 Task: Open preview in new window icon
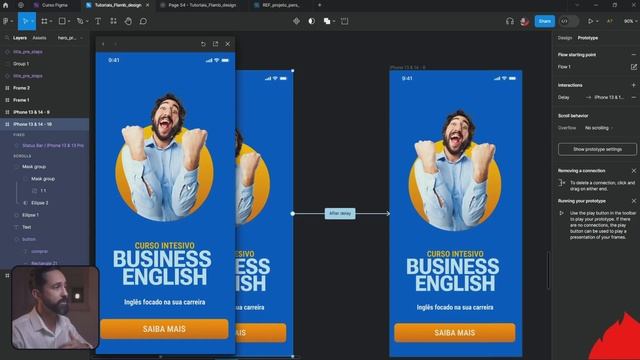tap(215, 44)
